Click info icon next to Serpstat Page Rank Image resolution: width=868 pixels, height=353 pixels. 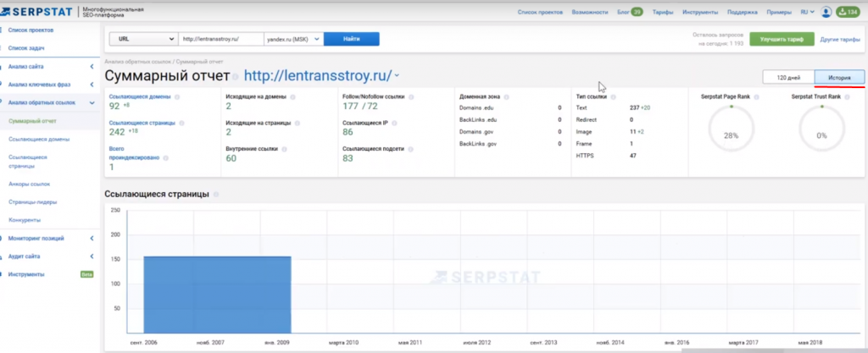756,97
